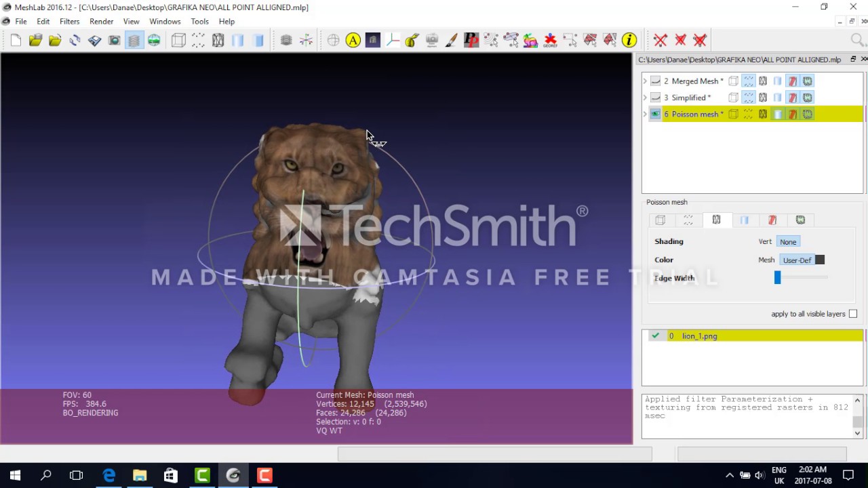Viewport: 868px width, 488px height.
Task: Open the magnifier search at toolbar right
Action: [x=859, y=41]
